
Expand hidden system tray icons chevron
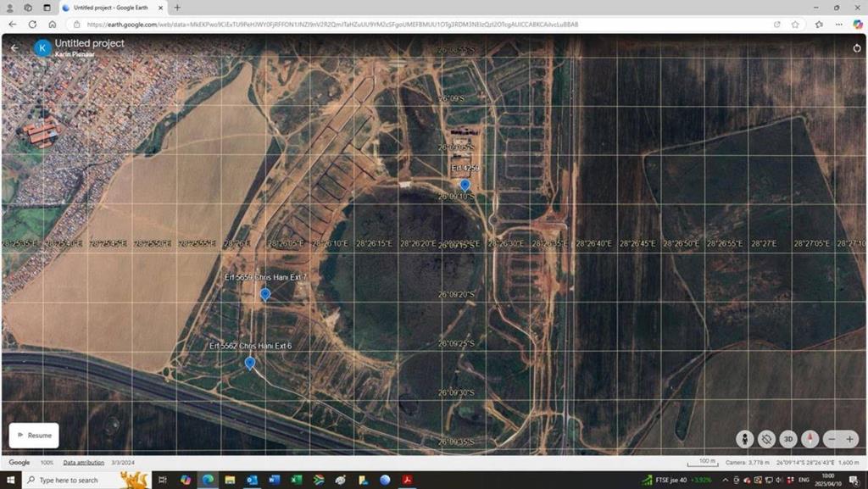pos(726,480)
